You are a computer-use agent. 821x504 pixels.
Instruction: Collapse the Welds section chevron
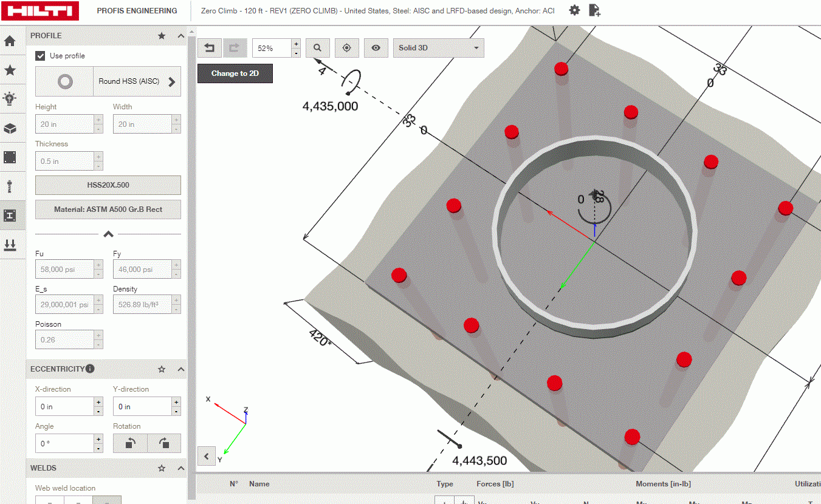click(180, 468)
